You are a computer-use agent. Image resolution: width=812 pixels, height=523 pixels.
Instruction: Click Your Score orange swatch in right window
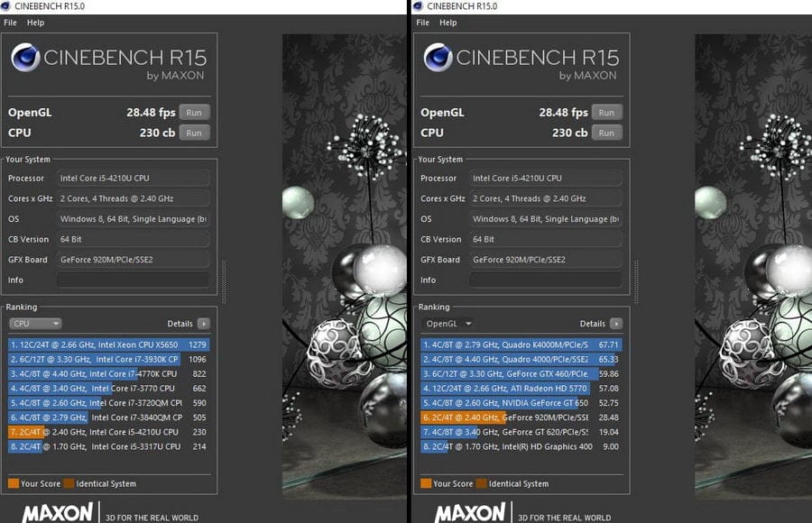click(426, 483)
